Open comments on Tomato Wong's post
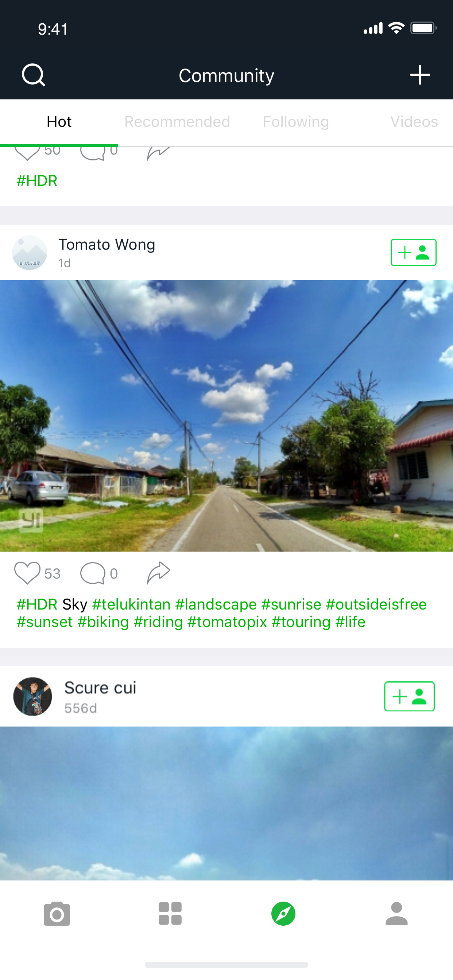Viewport: 453px width, 980px height. (93, 573)
